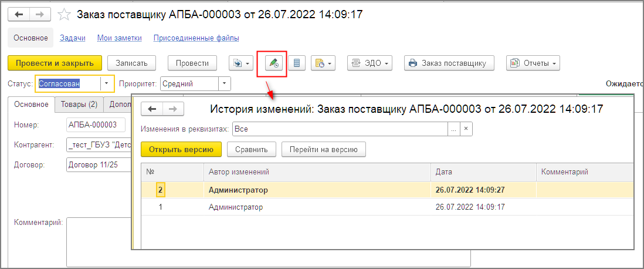Expand the Статус dropdown arrow

pyautogui.click(x=107, y=83)
